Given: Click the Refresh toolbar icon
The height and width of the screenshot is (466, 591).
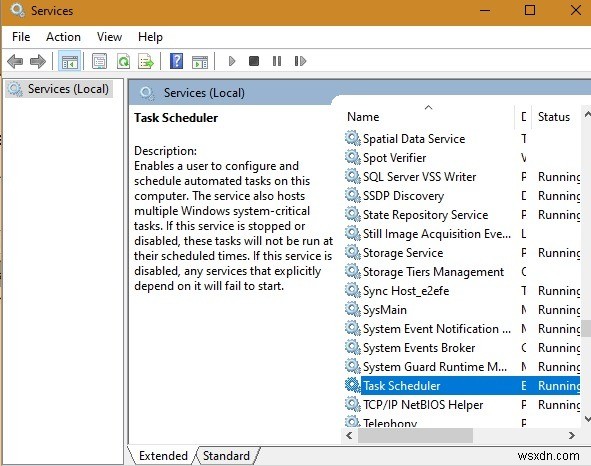Looking at the screenshot, I should [123, 61].
